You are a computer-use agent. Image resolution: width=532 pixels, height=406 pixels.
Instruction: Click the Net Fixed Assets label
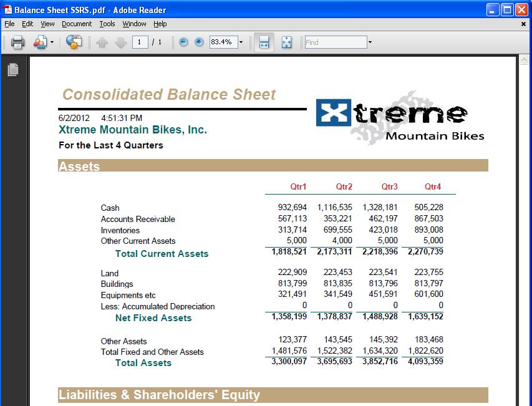(x=153, y=318)
